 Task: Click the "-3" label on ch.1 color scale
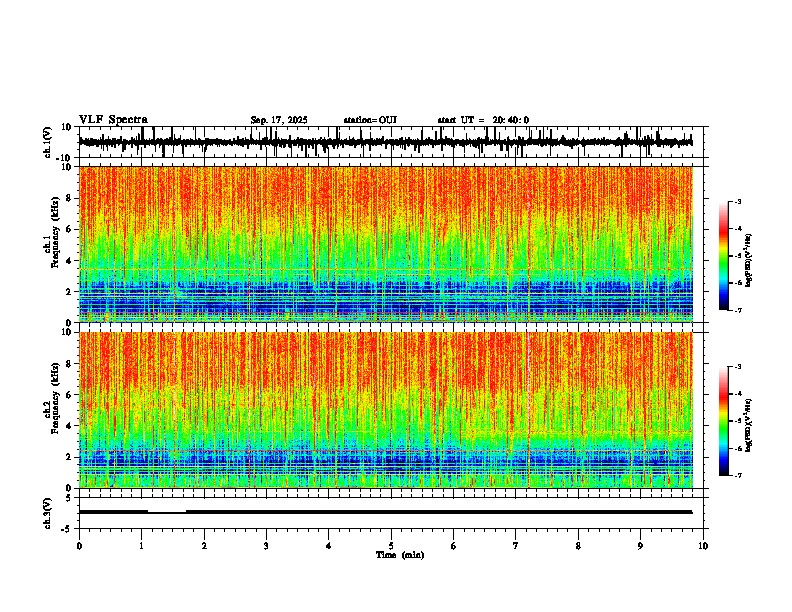point(738,201)
